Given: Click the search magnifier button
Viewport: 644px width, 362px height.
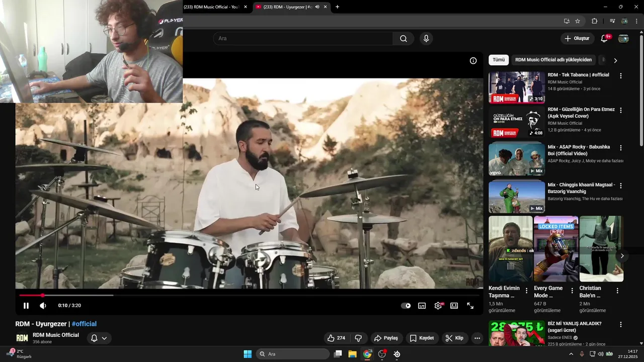Looking at the screenshot, I should coord(404,38).
